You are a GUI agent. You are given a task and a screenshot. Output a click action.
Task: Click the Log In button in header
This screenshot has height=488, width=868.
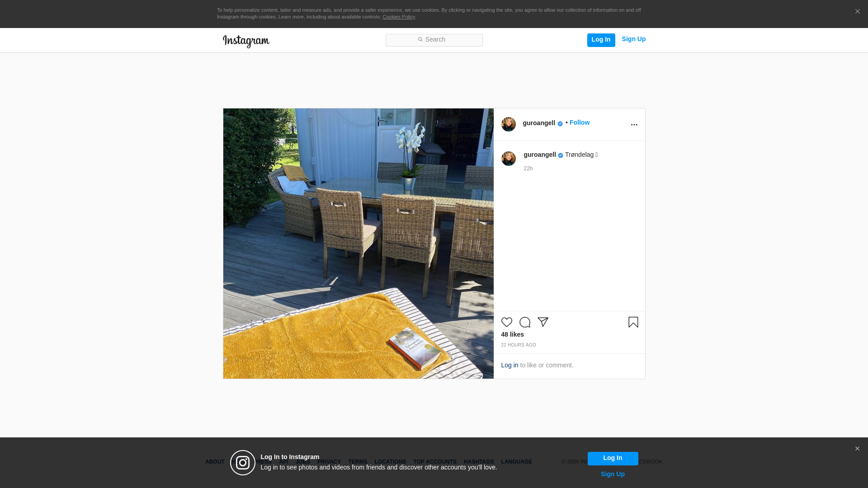tap(601, 40)
